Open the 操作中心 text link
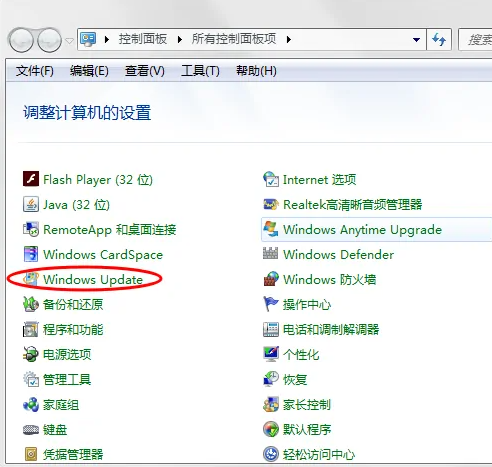Screen dimensions: 492x467 pyautogui.click(x=307, y=304)
